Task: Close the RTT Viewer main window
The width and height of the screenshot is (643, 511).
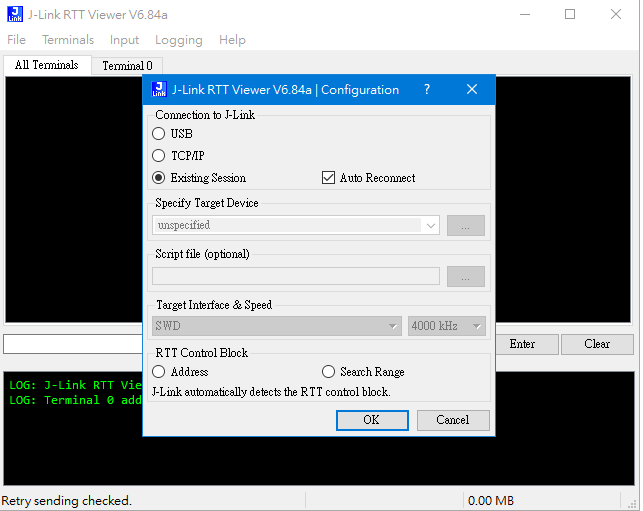Action: (x=616, y=14)
